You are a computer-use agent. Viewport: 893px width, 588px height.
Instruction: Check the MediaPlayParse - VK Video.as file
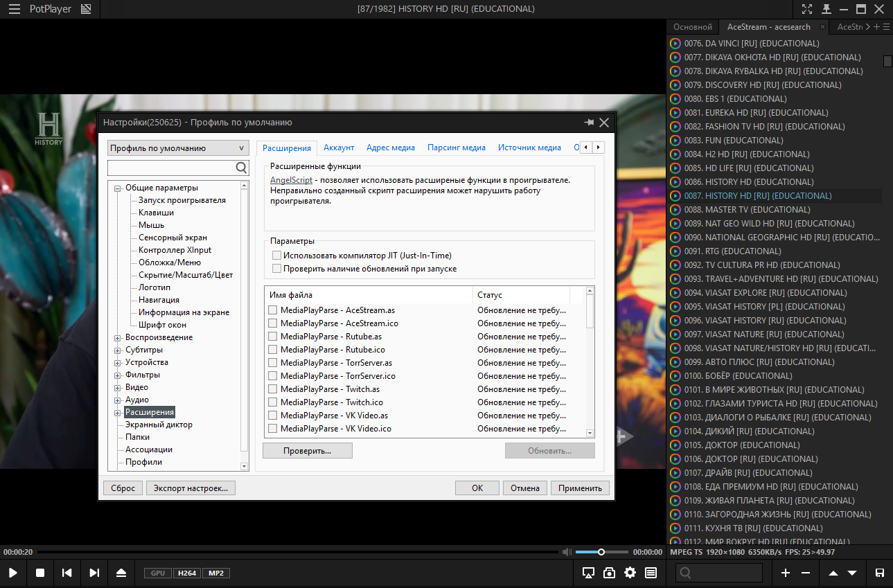point(273,416)
